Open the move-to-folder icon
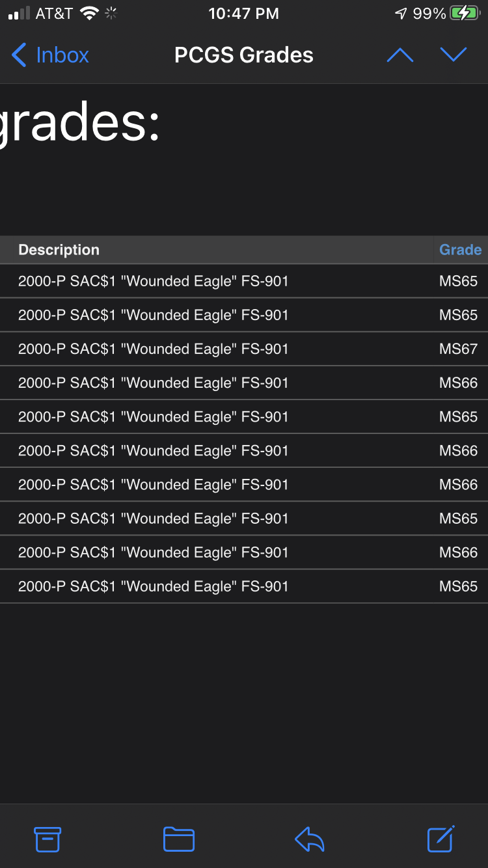The width and height of the screenshot is (488, 868). [x=179, y=839]
